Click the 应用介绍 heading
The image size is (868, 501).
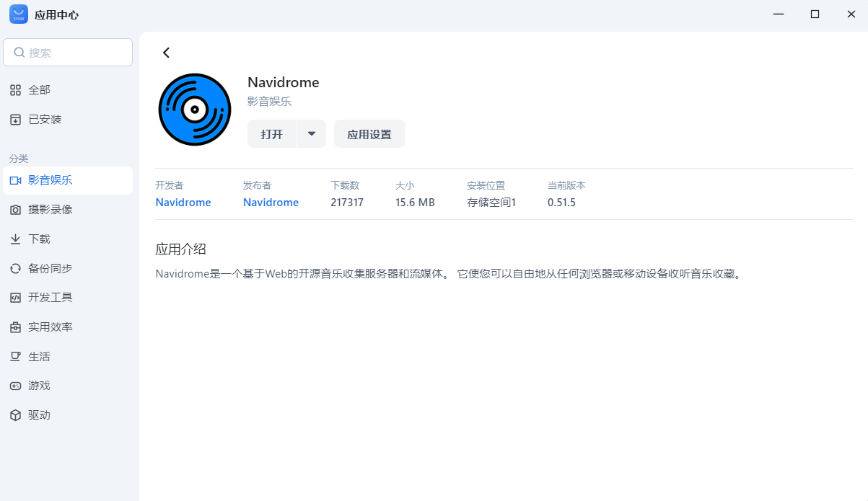(180, 249)
